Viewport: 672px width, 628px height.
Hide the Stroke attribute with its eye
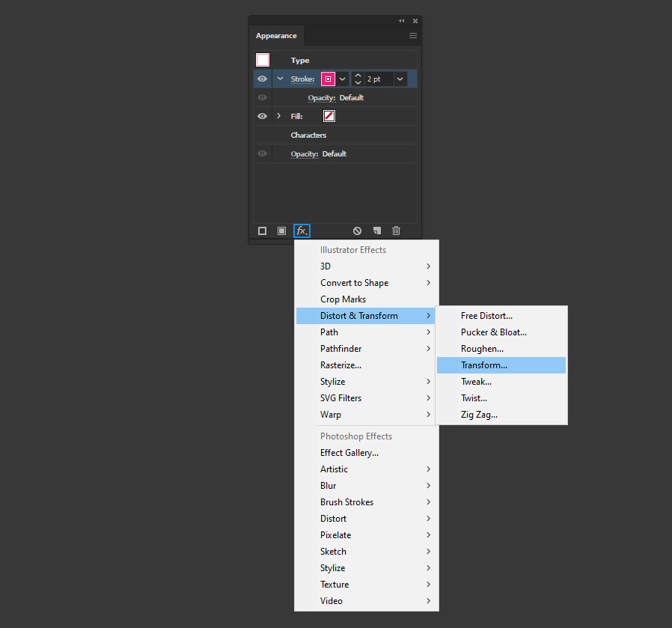(262, 79)
